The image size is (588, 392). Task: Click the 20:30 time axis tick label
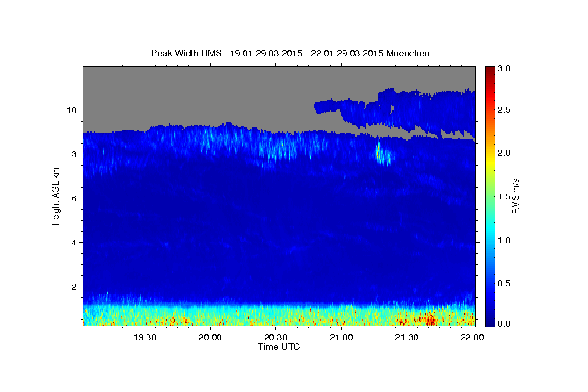(276, 338)
